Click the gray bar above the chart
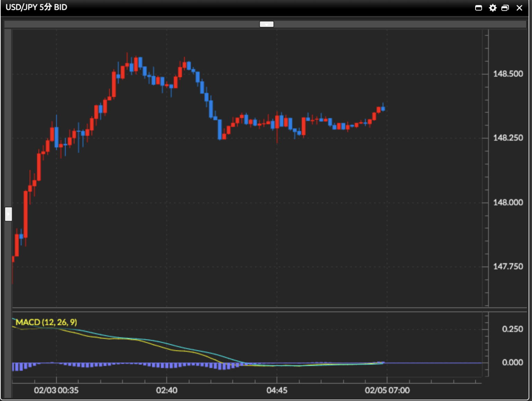The width and height of the screenshot is (532, 401). point(139,24)
